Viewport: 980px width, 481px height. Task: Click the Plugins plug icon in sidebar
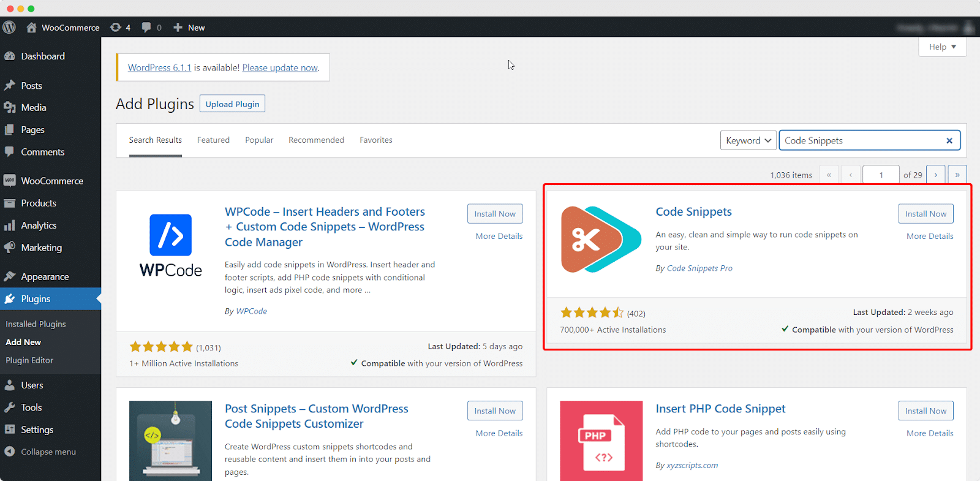9,298
